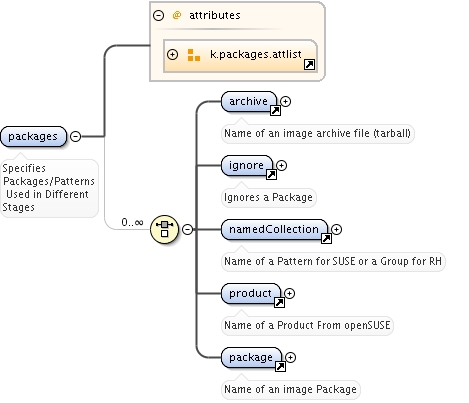Click the reference arrow on archive element
Viewport: 469px width, 403px height.
coord(275,111)
